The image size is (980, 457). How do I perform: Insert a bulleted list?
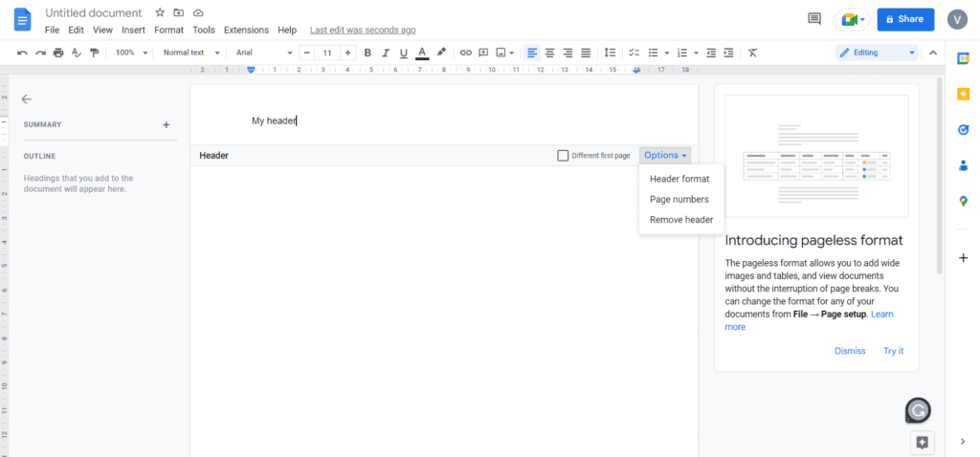[653, 53]
